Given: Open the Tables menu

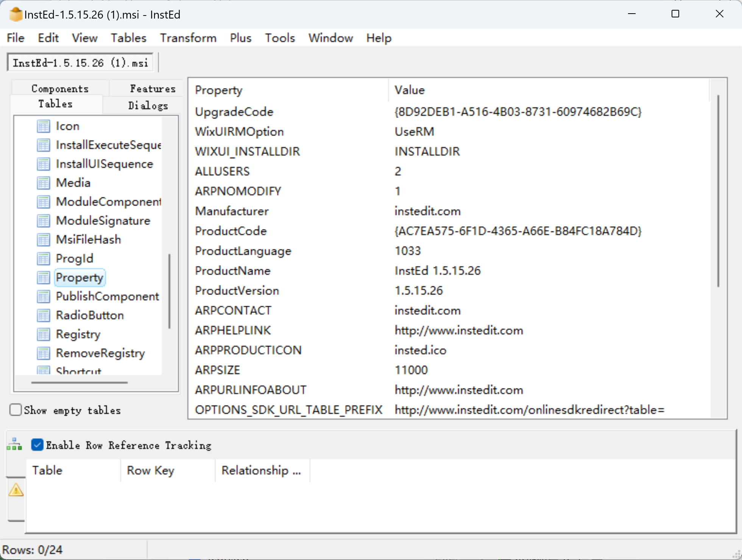Looking at the screenshot, I should pos(128,38).
